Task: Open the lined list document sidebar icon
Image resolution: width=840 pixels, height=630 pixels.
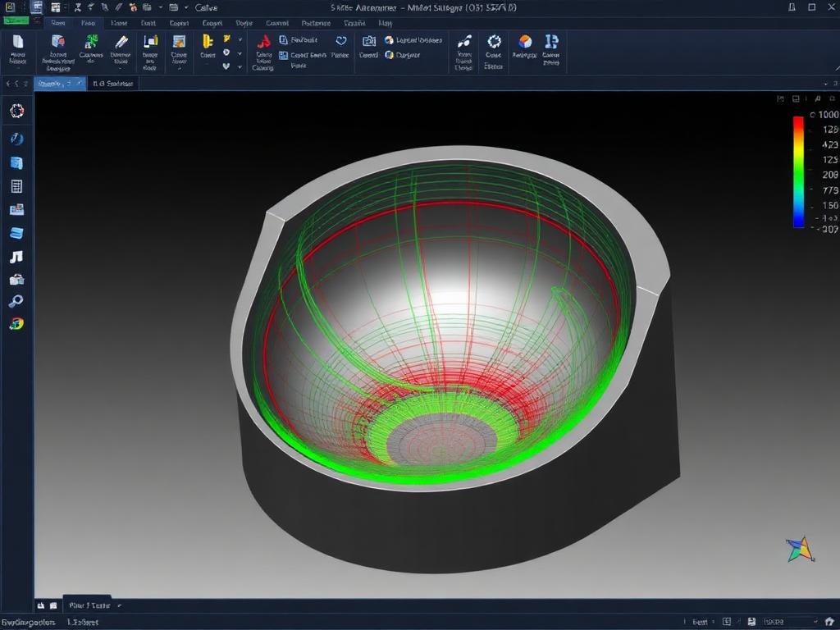Action: [16, 186]
